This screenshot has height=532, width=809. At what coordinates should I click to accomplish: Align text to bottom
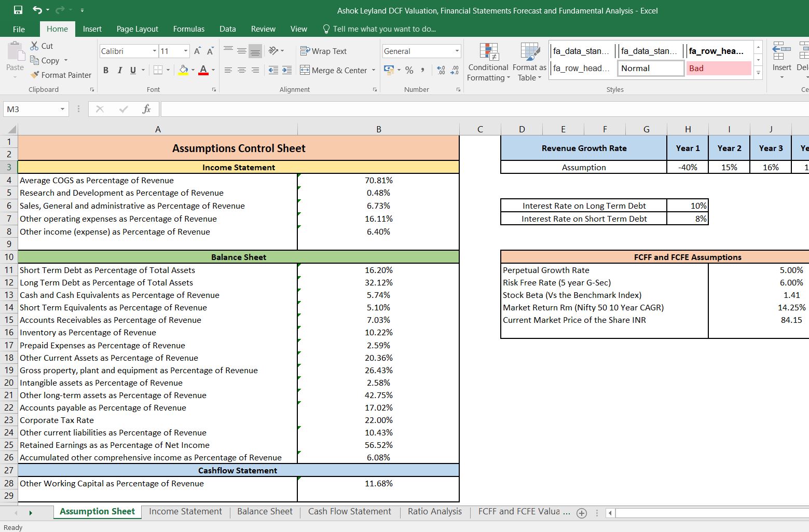point(255,50)
